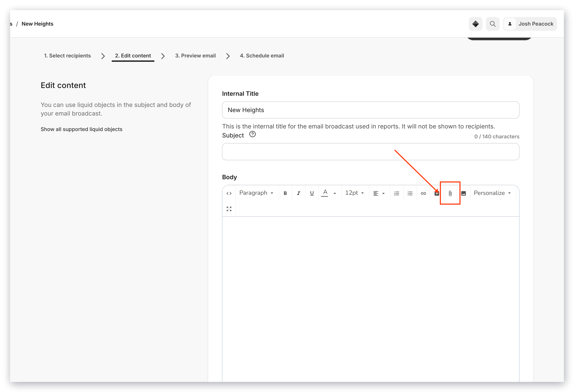Open the Josh Peacock user menu

coord(530,24)
